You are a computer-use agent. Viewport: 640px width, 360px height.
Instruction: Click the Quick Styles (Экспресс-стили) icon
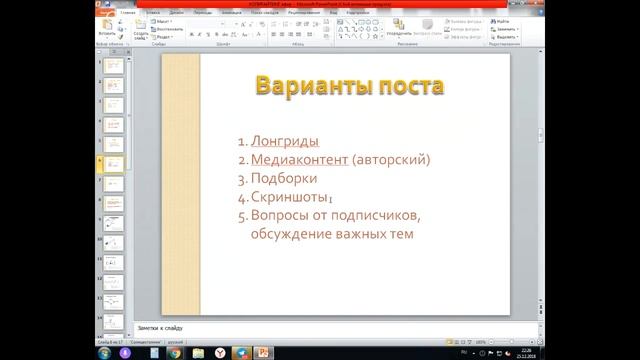tap(427, 24)
